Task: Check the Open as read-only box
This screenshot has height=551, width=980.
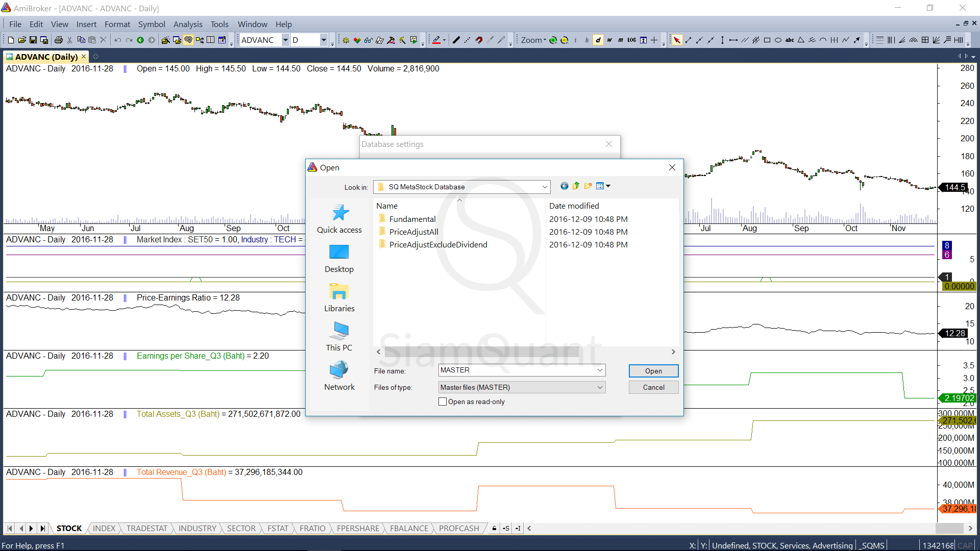Action: [443, 402]
